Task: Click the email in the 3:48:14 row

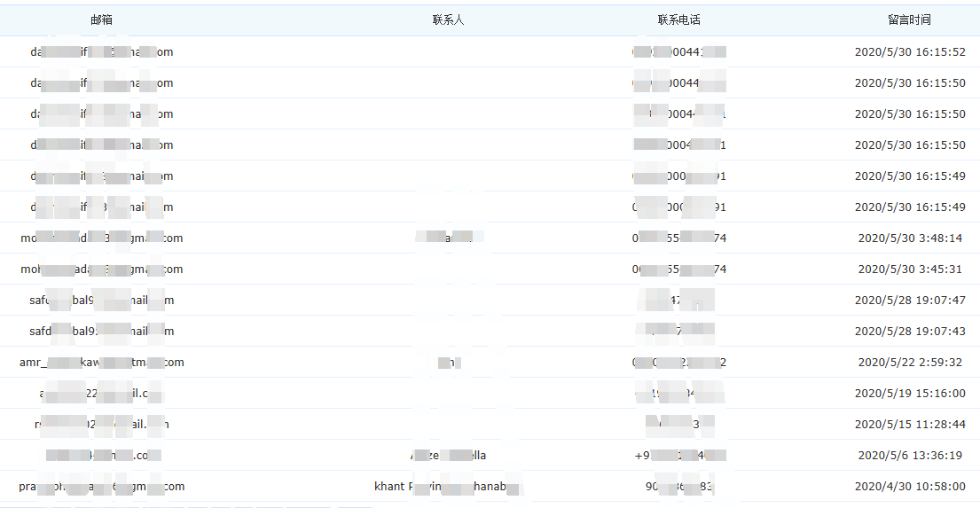Action: 101,238
